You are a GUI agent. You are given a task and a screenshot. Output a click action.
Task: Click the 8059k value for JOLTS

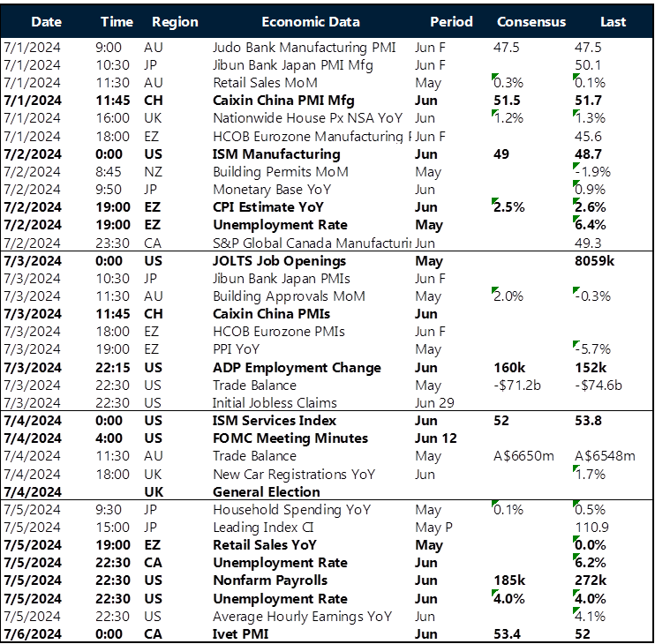tap(594, 261)
